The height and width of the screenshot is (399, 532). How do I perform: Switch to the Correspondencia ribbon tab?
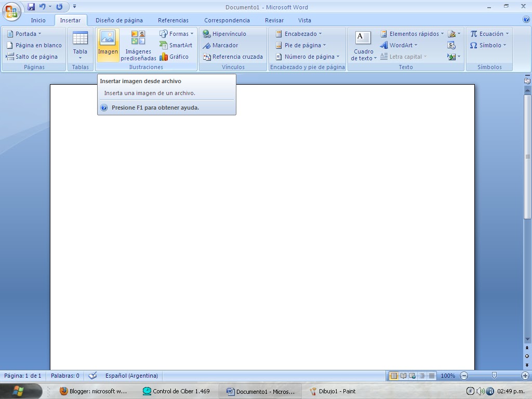point(227,20)
